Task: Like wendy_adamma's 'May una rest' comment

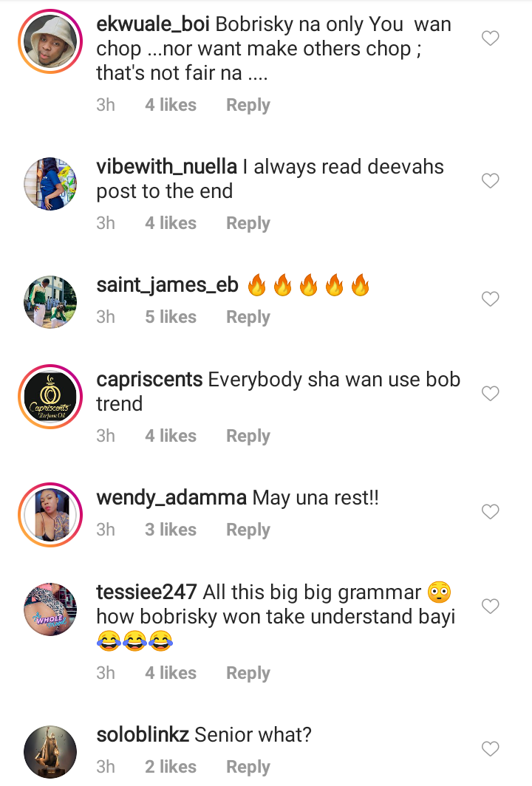Action: (490, 512)
